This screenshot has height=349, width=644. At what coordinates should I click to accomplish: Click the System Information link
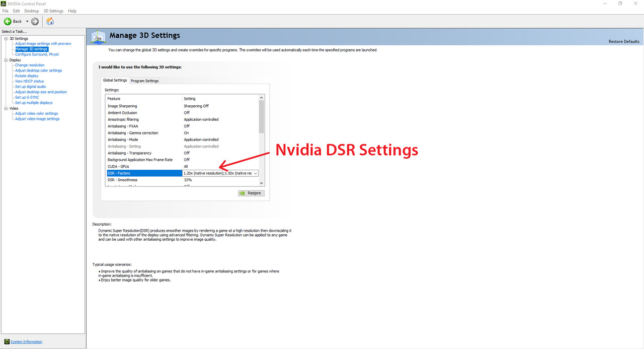(x=26, y=341)
